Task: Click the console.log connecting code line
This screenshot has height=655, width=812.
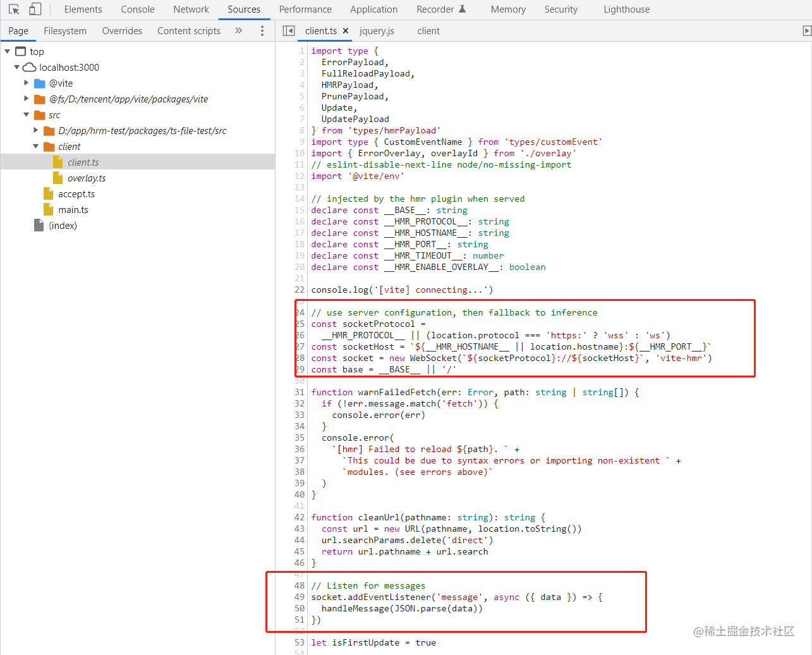Action: 402,290
